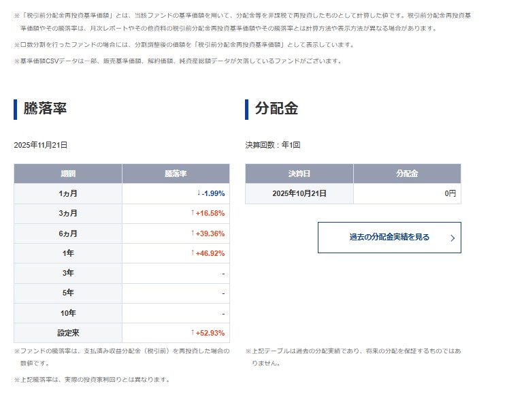Select the 1ヵ月 row label
This screenshot has height=420, width=509.
pyautogui.click(x=68, y=193)
